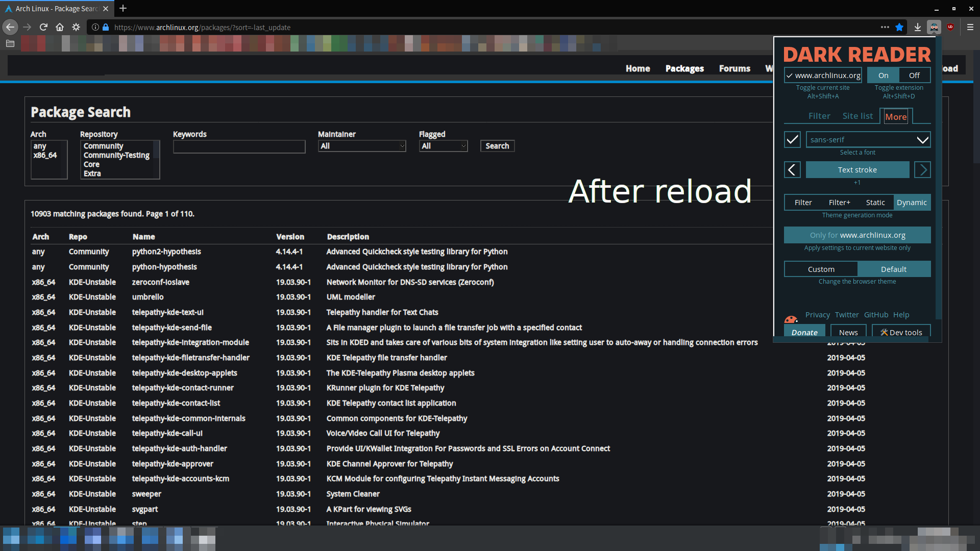Open the Dark Reader extension icon

934,27
